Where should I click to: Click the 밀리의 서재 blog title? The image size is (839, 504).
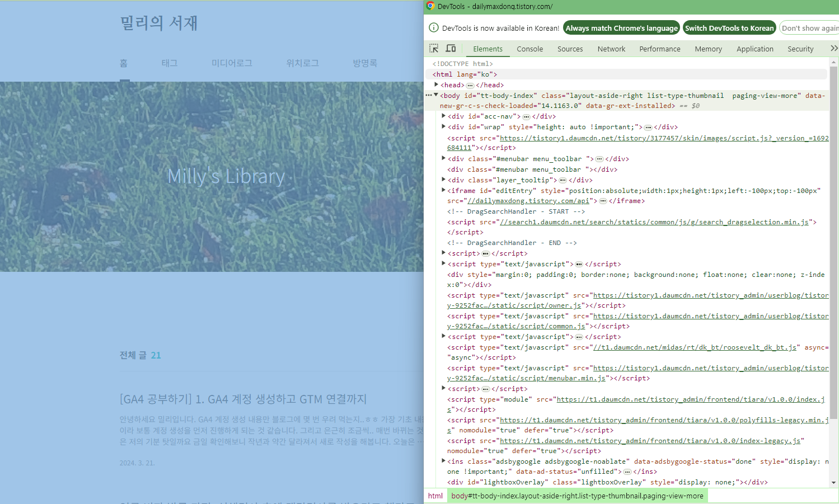pyautogui.click(x=159, y=23)
